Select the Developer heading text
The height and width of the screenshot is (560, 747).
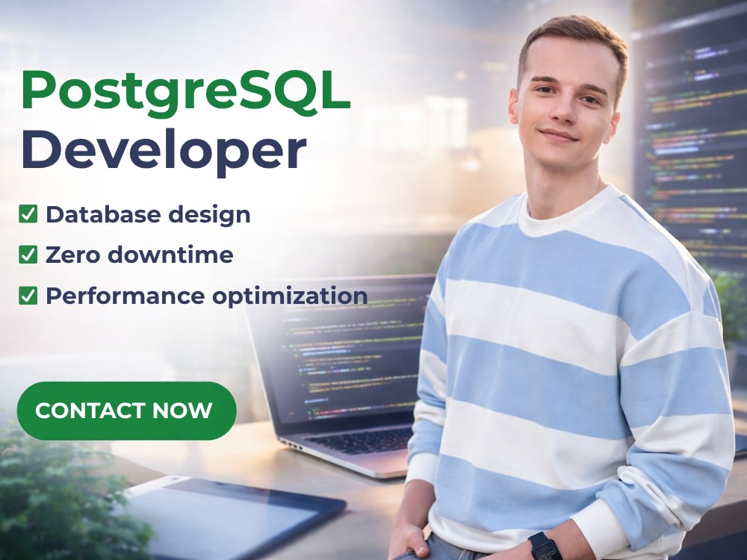click(x=164, y=152)
